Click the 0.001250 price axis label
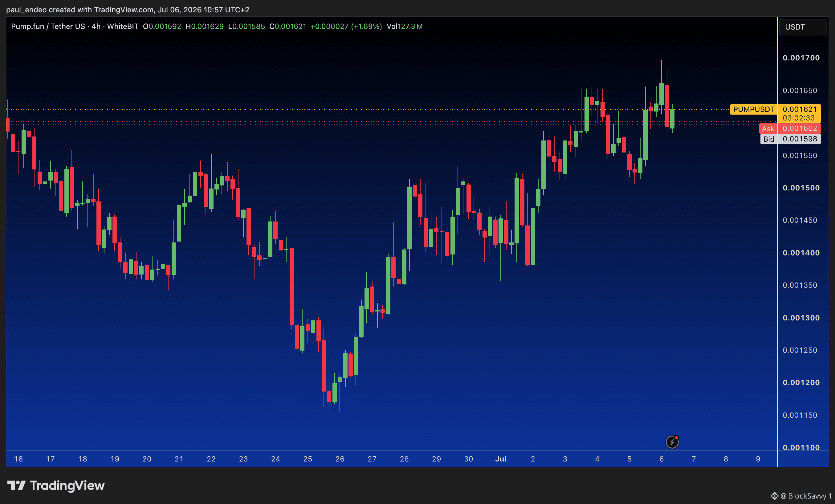 click(800, 350)
